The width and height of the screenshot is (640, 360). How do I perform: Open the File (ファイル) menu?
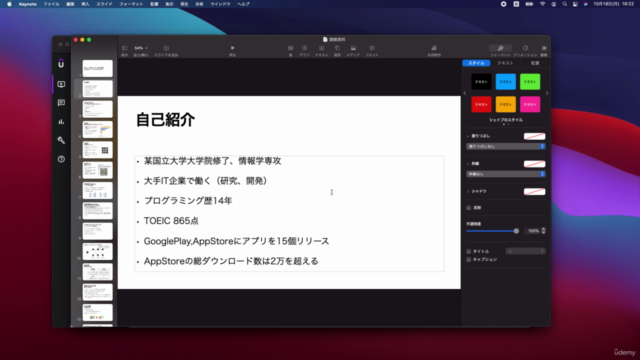coord(51,4)
